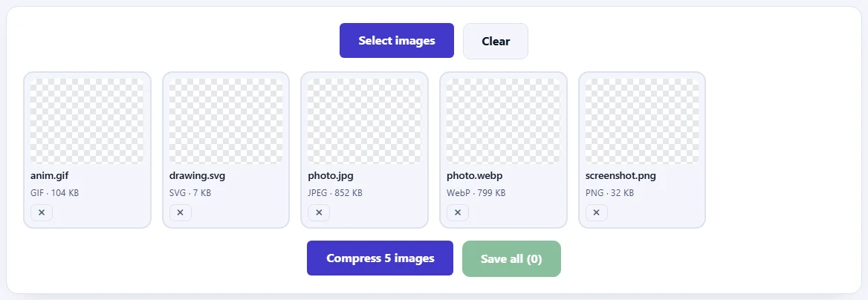Start compressing the 5 images

[x=380, y=258]
